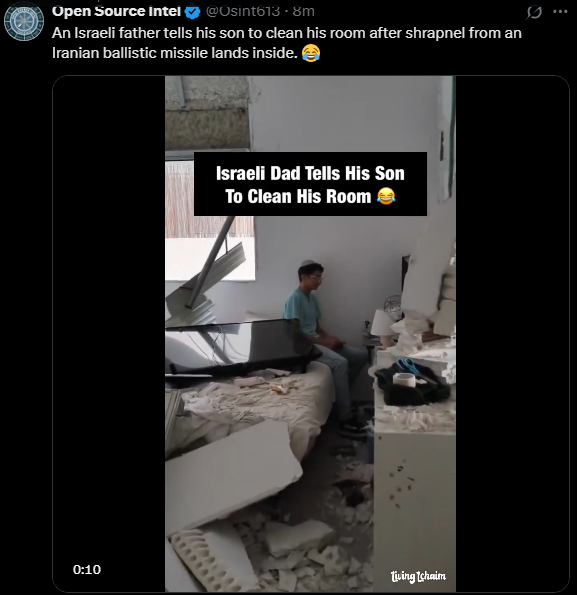The height and width of the screenshot is (595, 577).
Task: Open the Open Source Intel profile avatar
Action: click(24, 21)
